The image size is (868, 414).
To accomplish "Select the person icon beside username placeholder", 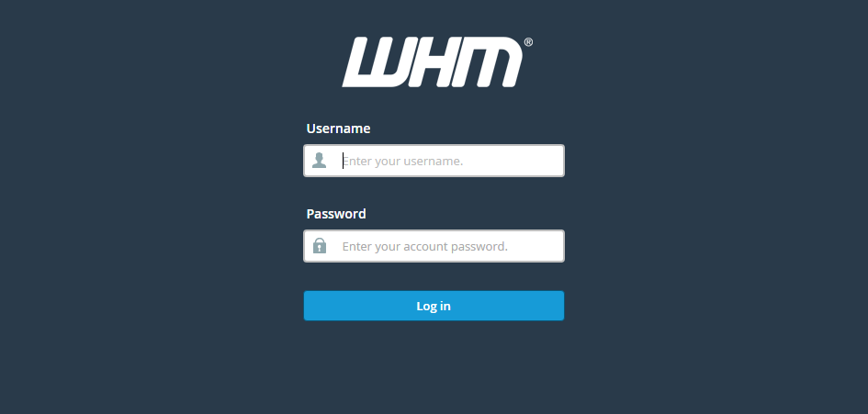I will [320, 161].
